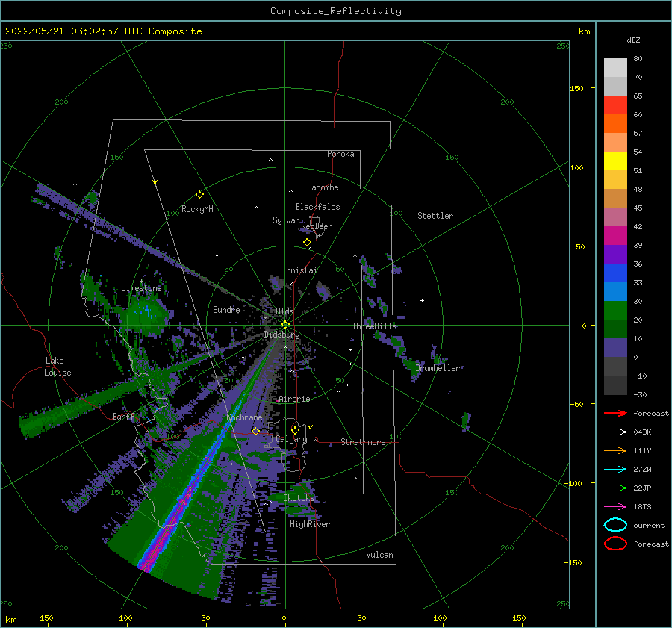Image resolution: width=672 pixels, height=628 pixels.
Task: Select the light blue swatch below 33 dBZ
Action: click(615, 291)
